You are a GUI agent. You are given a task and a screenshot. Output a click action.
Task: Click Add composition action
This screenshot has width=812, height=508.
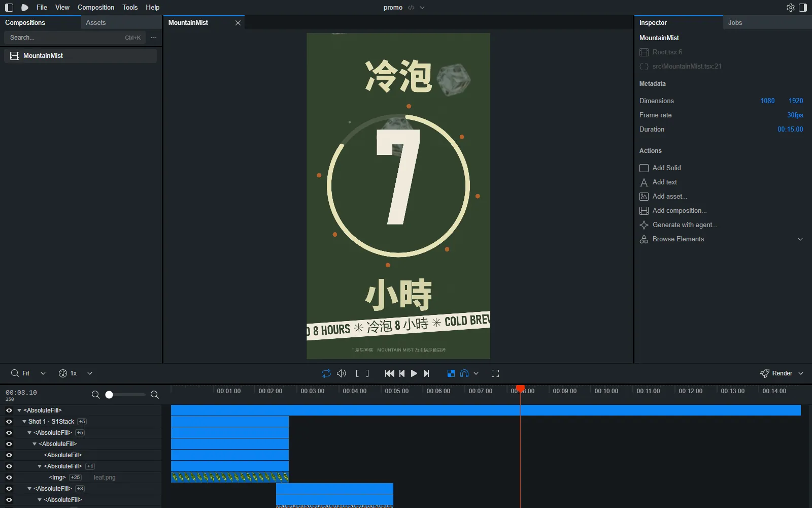(x=673, y=211)
